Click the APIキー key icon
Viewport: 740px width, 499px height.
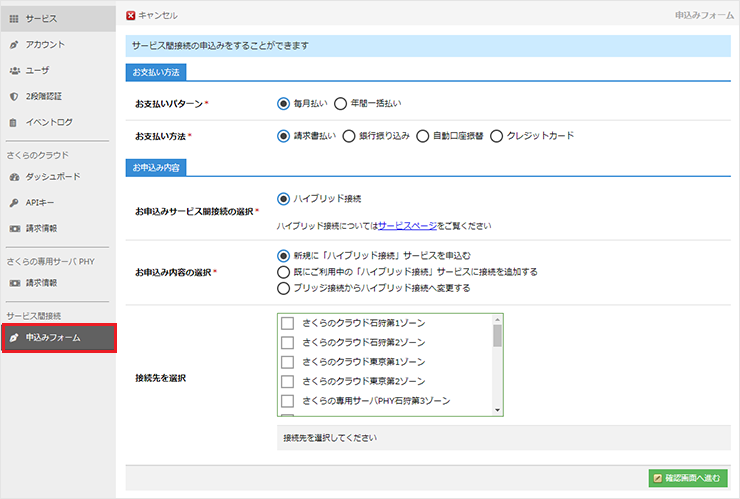pos(13,203)
